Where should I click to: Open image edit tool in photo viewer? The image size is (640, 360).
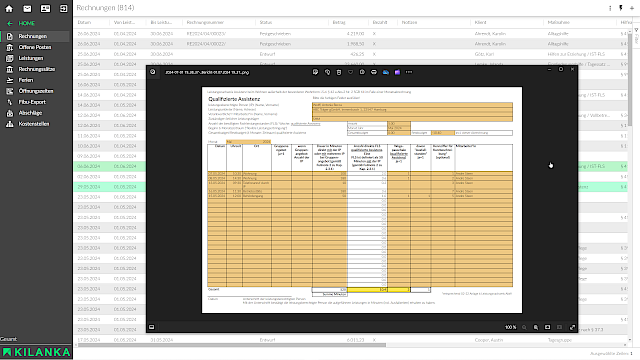[315, 72]
